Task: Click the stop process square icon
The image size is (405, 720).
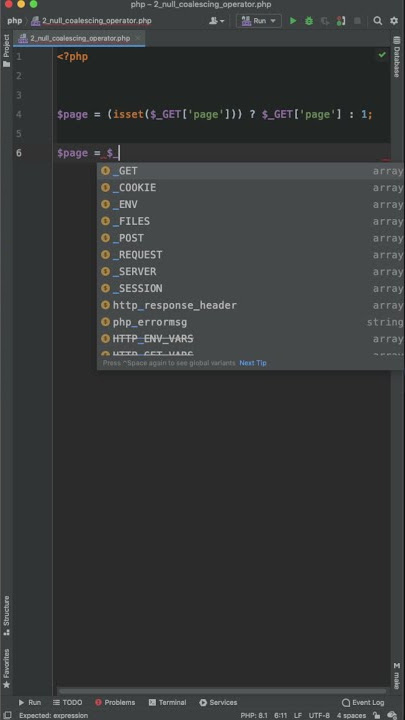Action: [x=357, y=21]
